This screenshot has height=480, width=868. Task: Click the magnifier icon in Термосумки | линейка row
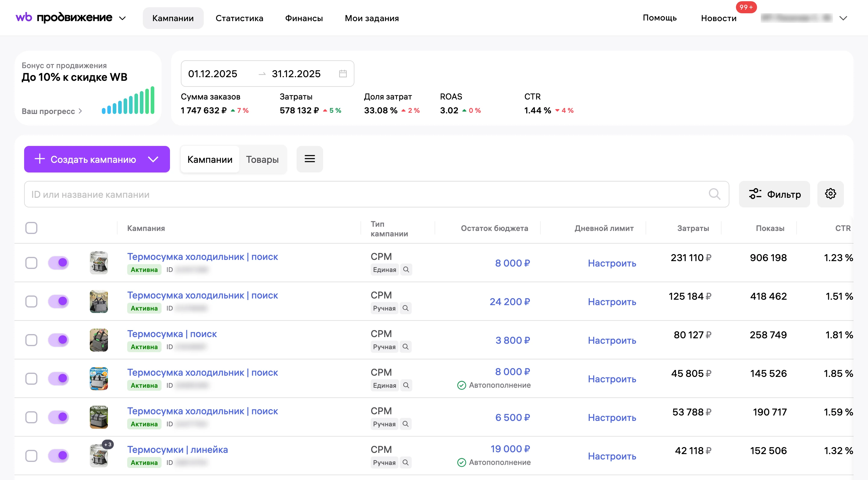click(x=405, y=463)
